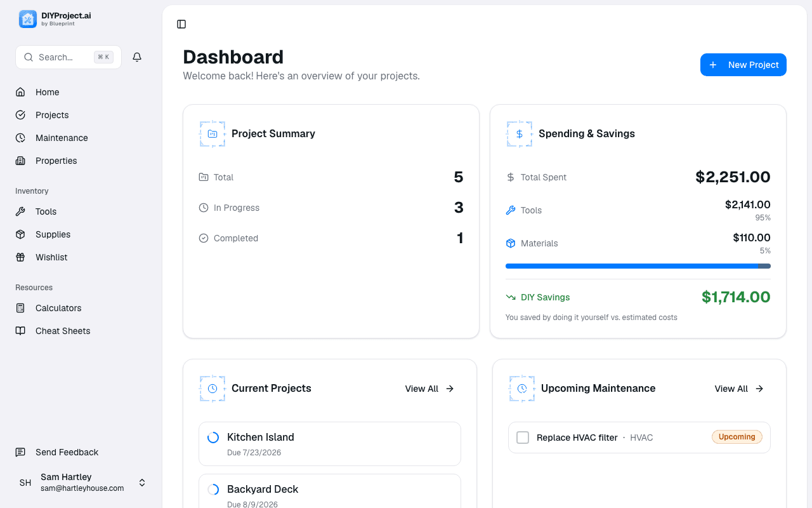This screenshot has height=508, width=812.
Task: Click the Tools versus Materials spending bar
Action: 638,266
